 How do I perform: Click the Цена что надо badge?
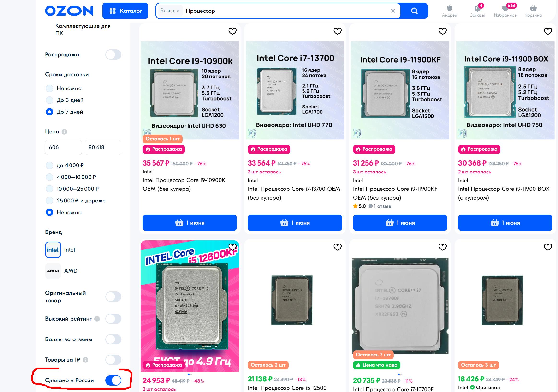[377, 365]
